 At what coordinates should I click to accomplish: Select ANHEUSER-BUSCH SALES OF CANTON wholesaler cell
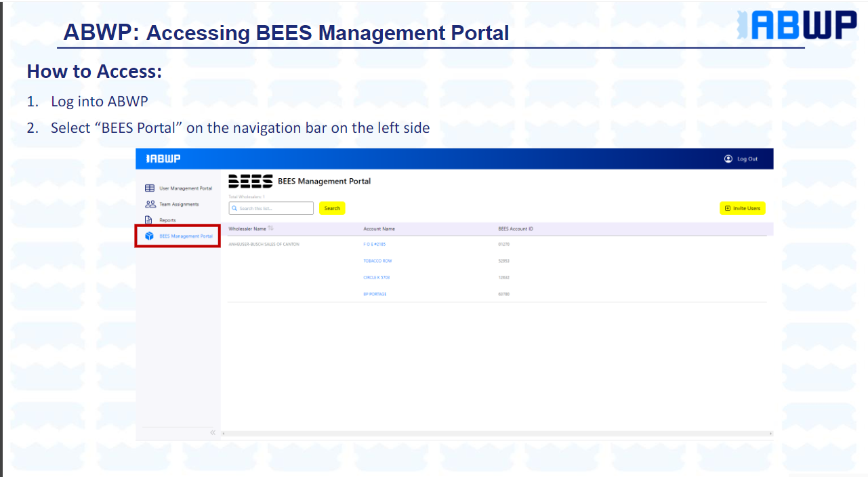pyautogui.click(x=264, y=244)
